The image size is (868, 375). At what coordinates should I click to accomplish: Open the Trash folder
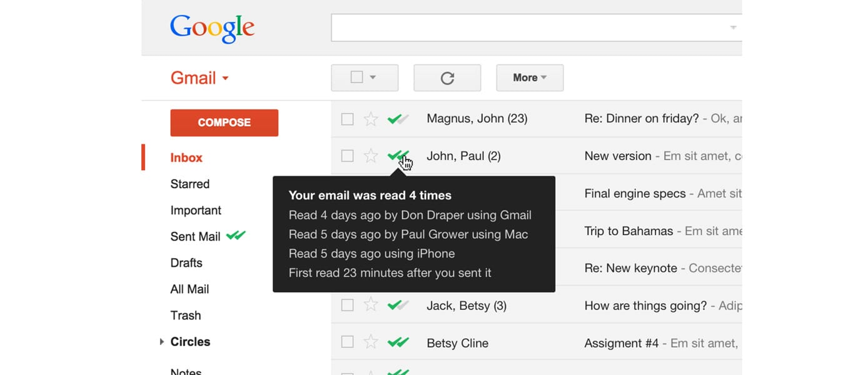186,315
